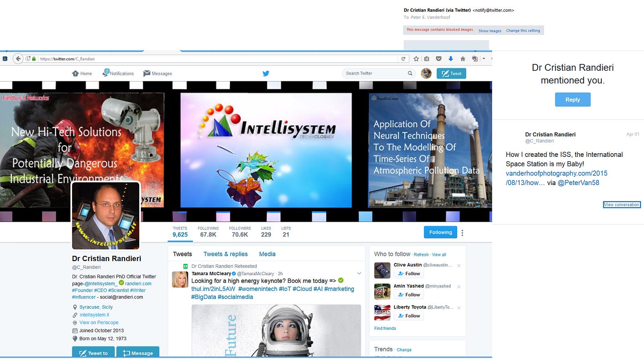The width and height of the screenshot is (644, 362).
Task: Click the Tweet compose button in navbar
Action: click(x=451, y=74)
